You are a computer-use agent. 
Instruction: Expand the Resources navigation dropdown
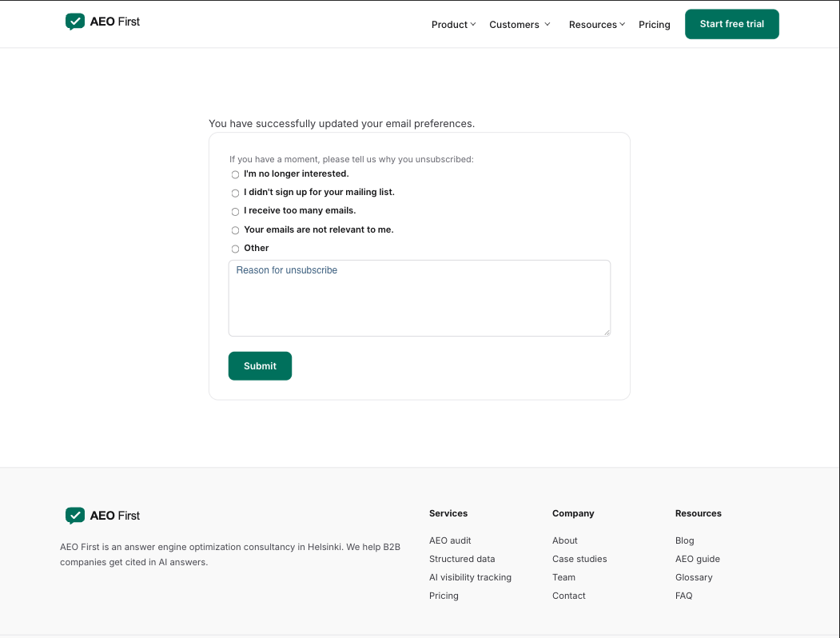point(597,25)
